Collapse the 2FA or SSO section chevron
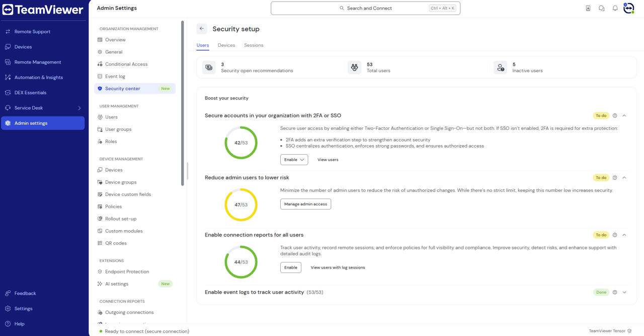 coord(624,116)
